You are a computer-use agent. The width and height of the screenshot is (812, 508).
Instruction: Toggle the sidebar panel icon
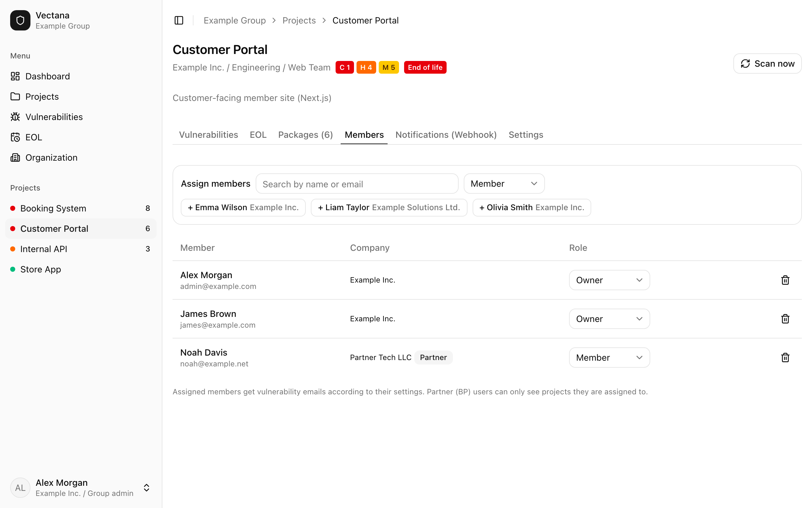[x=179, y=21]
